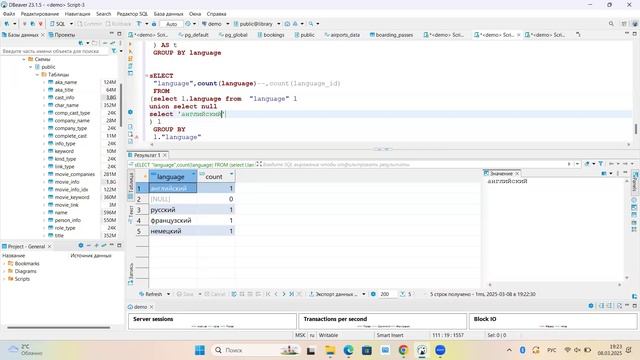Switch to the bookings editor tab
The width and height of the screenshot is (640, 360).
271,35
